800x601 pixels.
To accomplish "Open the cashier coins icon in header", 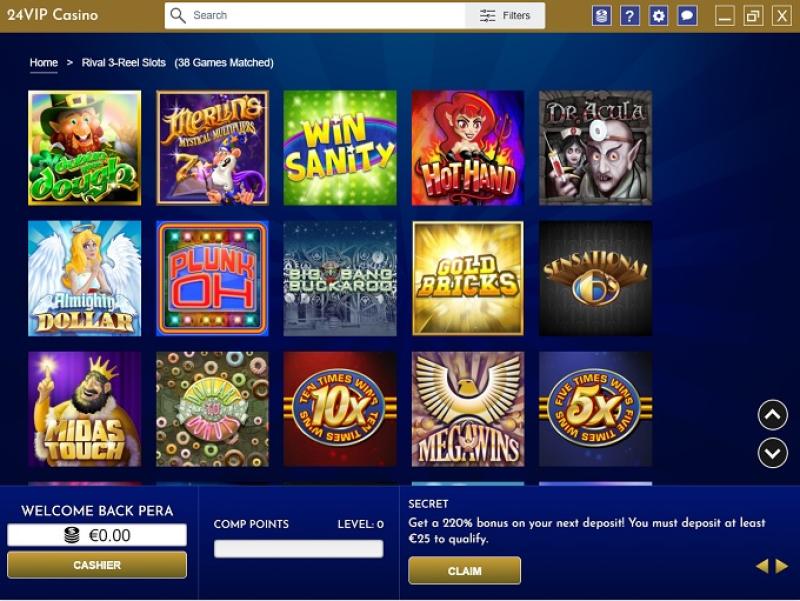I will tap(602, 16).
